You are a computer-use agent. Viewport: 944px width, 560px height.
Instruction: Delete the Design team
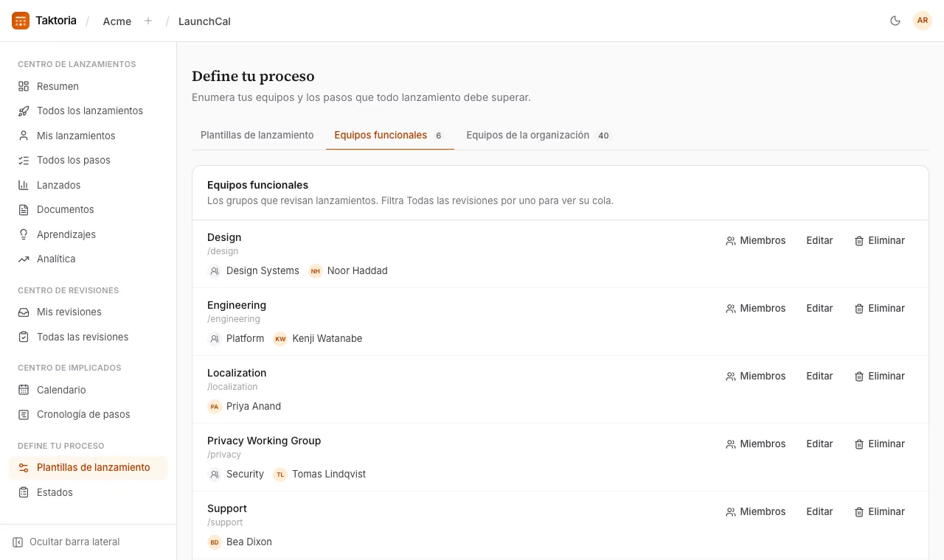[x=879, y=240]
